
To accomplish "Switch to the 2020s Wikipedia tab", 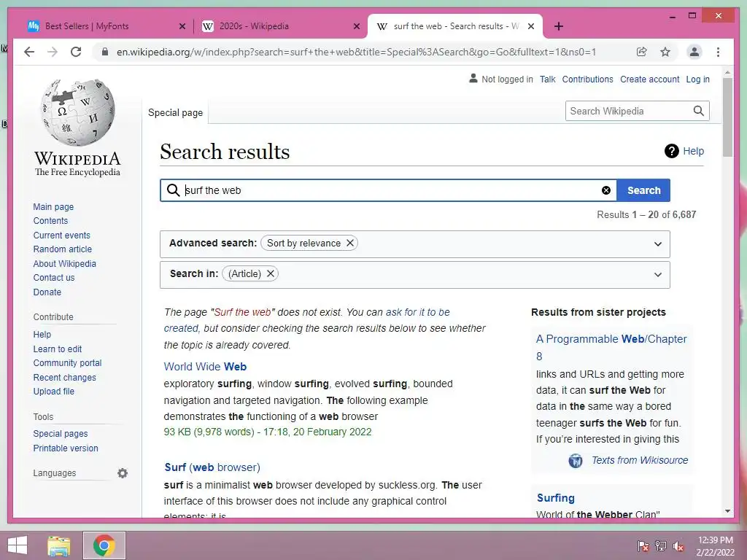I will 281,26.
